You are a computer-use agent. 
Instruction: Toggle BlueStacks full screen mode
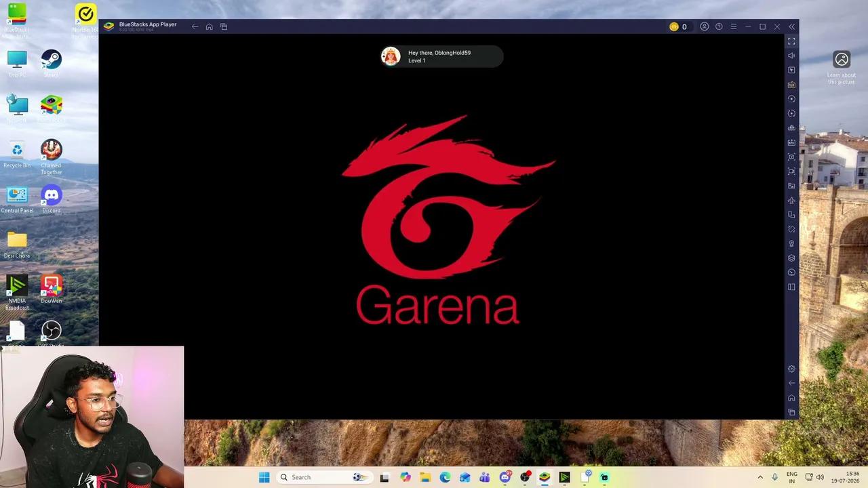pyautogui.click(x=791, y=41)
